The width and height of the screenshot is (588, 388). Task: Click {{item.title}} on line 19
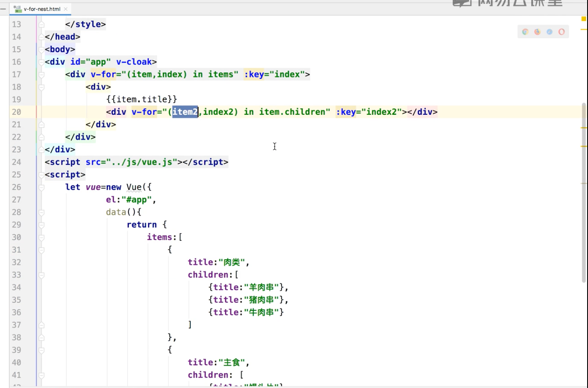click(x=141, y=100)
